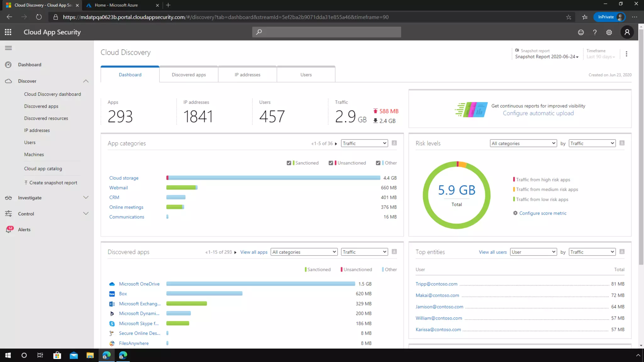Click the settings gear icon in header

coord(609,32)
